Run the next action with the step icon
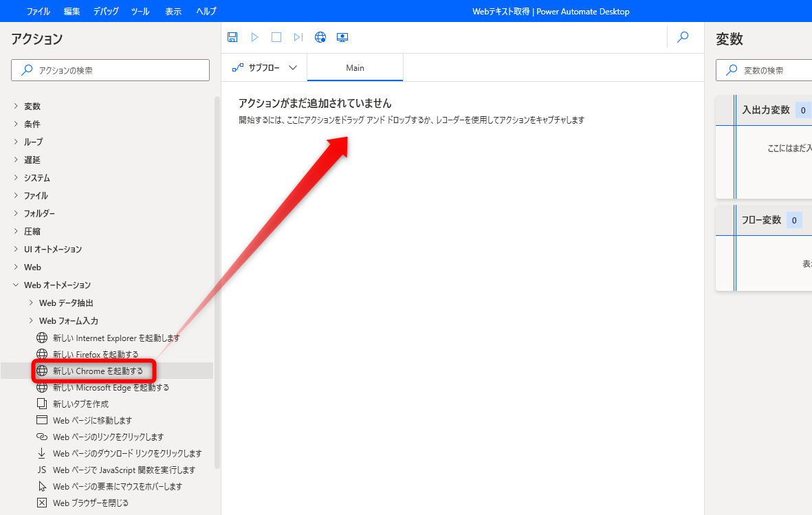The height and width of the screenshot is (515, 812). (x=298, y=37)
